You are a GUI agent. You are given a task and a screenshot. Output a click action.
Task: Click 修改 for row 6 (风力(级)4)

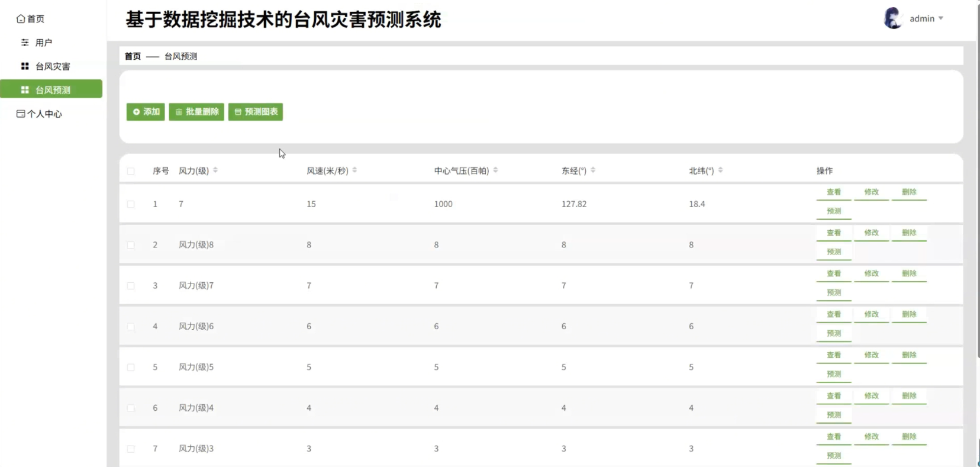pyautogui.click(x=872, y=397)
